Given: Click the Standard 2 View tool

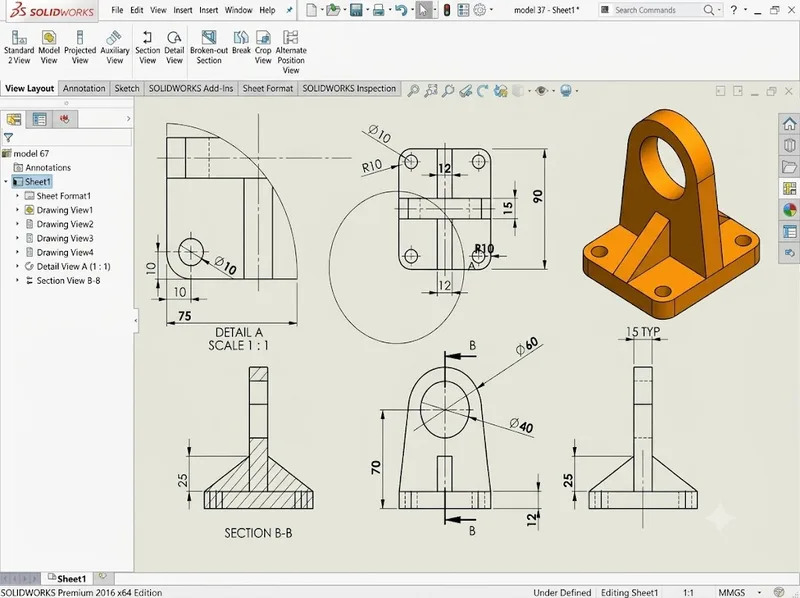Looking at the screenshot, I should (19, 47).
